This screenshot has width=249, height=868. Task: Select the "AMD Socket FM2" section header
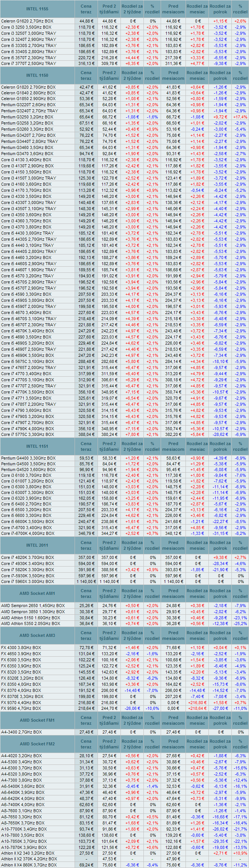[37, 744]
